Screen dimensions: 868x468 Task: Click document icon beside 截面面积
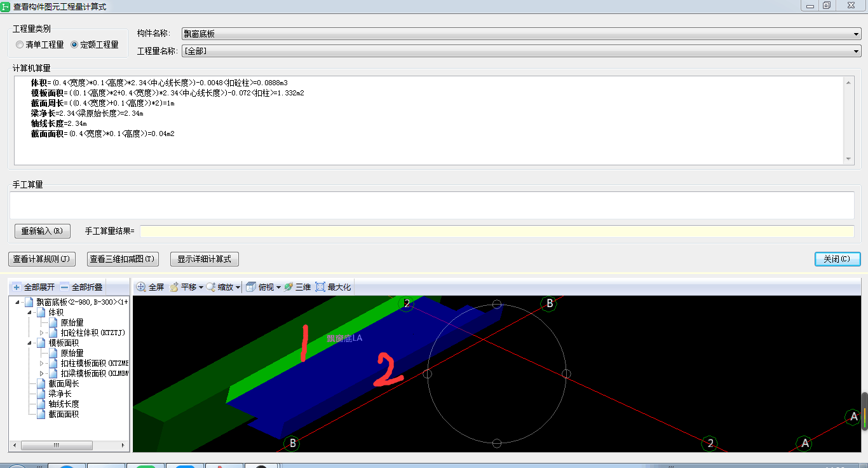(x=41, y=414)
